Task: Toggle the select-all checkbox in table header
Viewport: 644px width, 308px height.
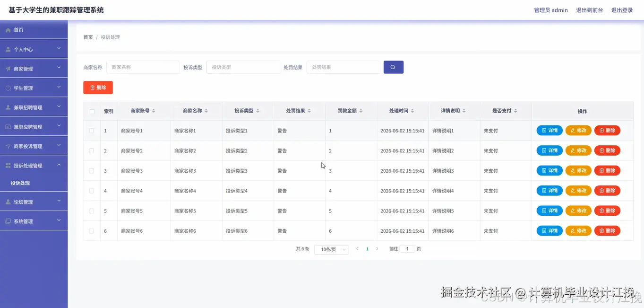Action: pyautogui.click(x=92, y=110)
